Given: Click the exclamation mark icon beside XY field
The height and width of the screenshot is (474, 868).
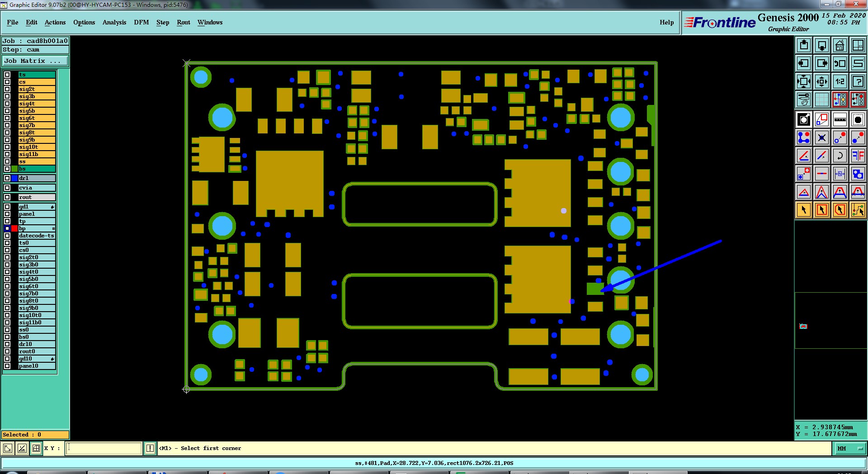Looking at the screenshot, I should [x=150, y=448].
